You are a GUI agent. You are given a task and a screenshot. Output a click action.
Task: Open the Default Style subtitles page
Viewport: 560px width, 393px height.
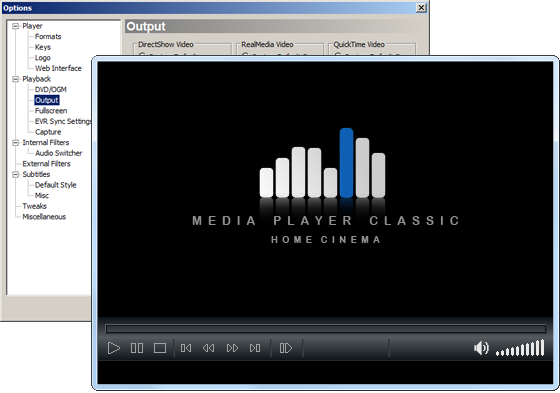(55, 185)
